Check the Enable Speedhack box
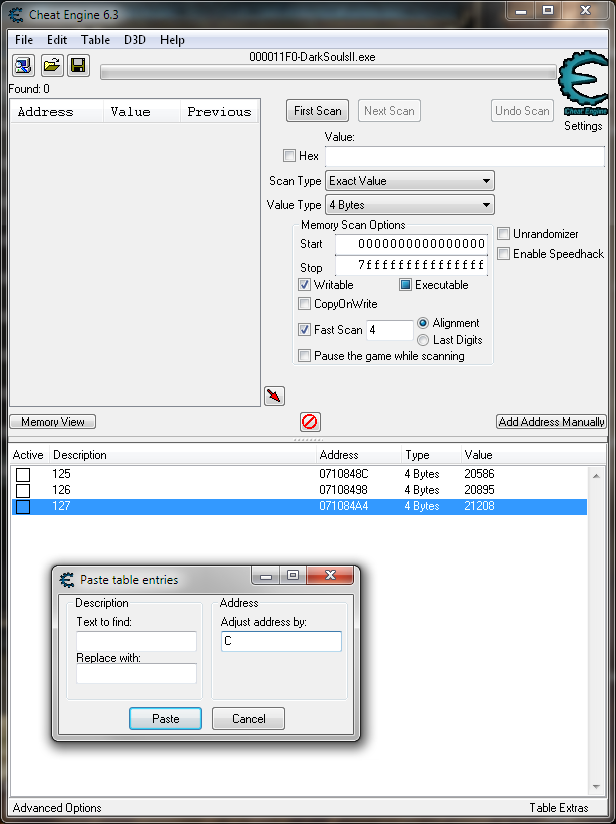 504,254
